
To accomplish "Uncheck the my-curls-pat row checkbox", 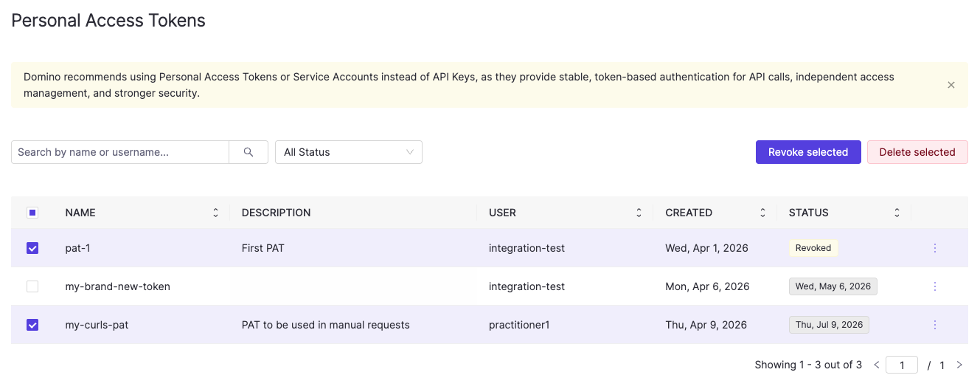I will 32,325.
